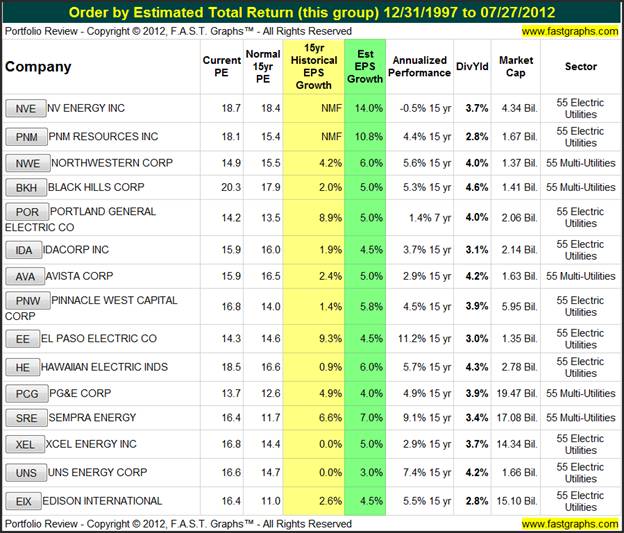This screenshot has height=533, width=624.
Task: Select EDISON INTERNATIONAL company name
Action: click(102, 501)
